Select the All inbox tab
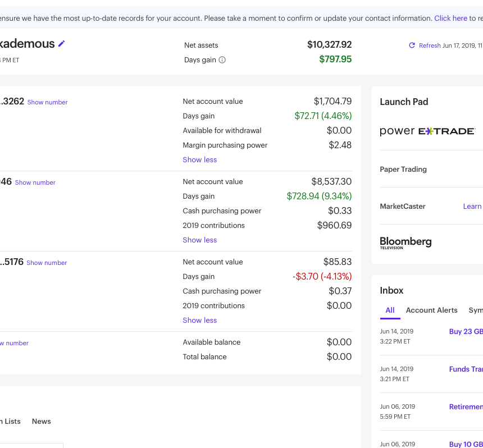Image resolution: width=483 pixels, height=448 pixels. point(390,310)
